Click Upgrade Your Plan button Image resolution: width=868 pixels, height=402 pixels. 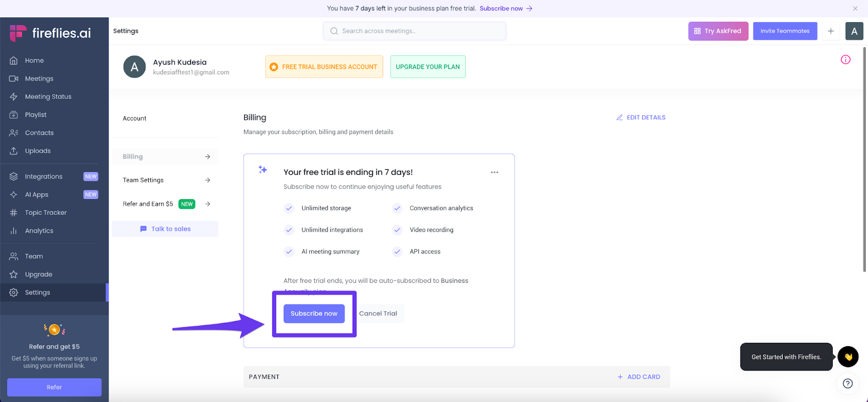[428, 67]
